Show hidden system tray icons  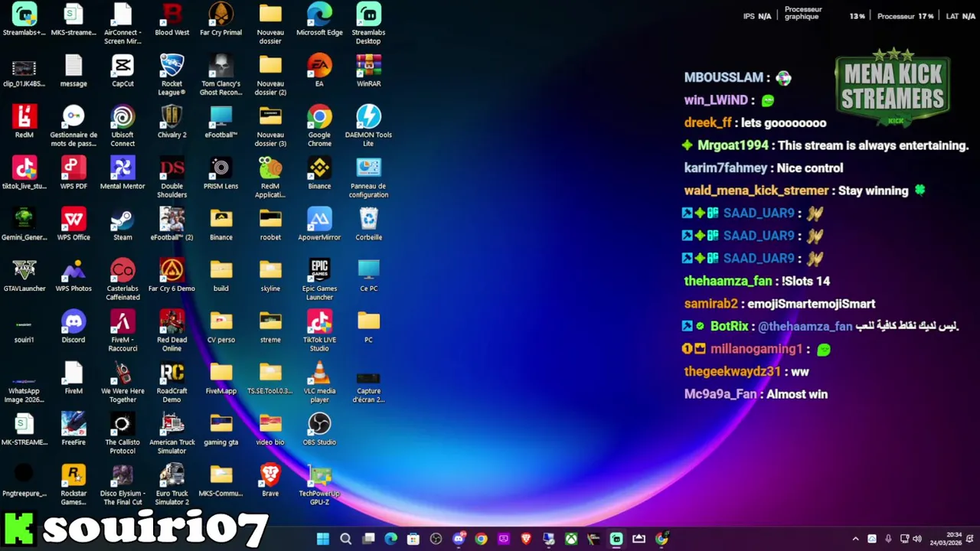[x=855, y=539]
